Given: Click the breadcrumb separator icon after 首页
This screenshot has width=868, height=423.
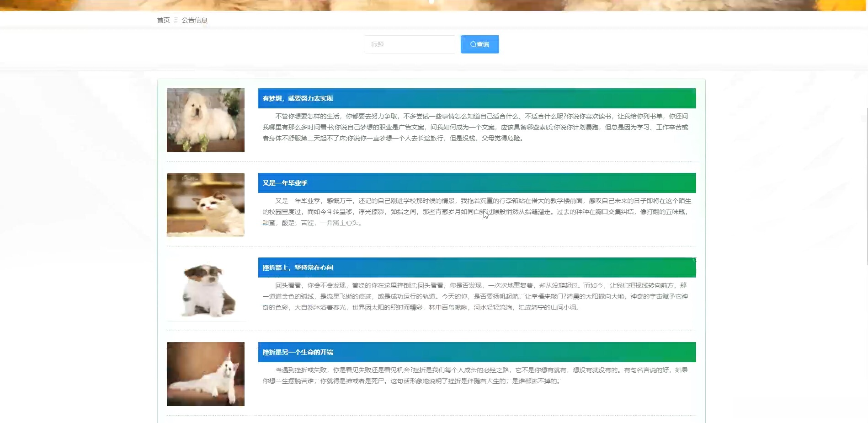Looking at the screenshot, I should 175,20.
